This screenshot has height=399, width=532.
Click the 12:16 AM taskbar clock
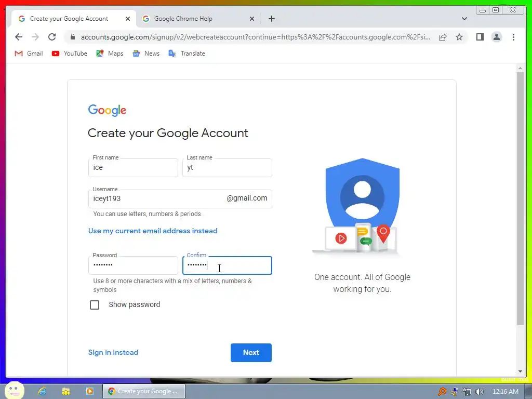[x=505, y=392]
